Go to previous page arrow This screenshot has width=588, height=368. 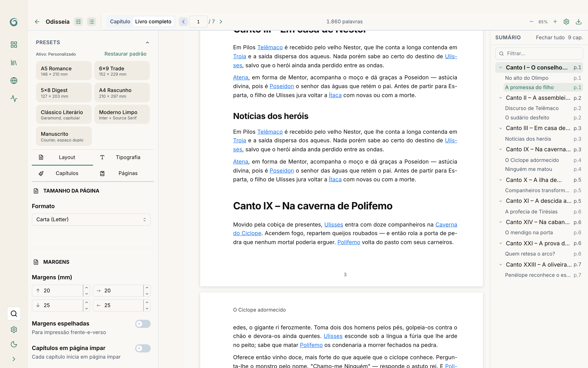tap(184, 22)
